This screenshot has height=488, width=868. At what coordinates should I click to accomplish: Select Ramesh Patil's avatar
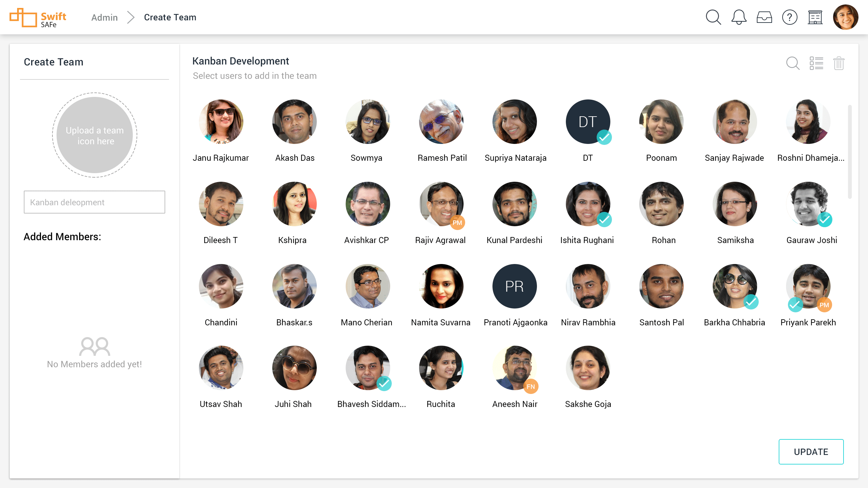[x=441, y=122]
